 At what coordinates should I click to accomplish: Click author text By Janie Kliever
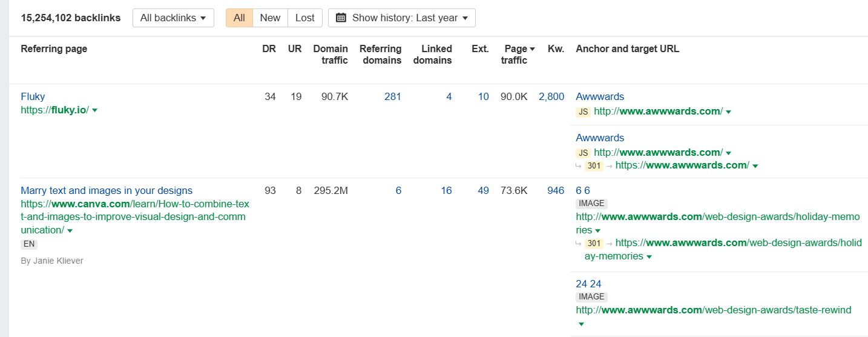pos(52,261)
